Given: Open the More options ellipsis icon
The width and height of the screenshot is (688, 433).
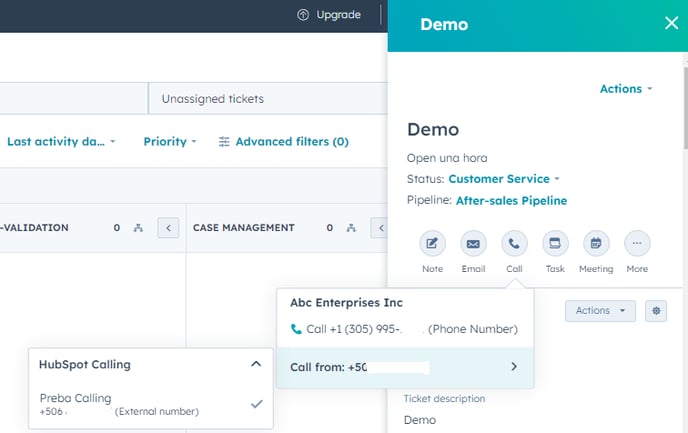Looking at the screenshot, I should coord(637,243).
